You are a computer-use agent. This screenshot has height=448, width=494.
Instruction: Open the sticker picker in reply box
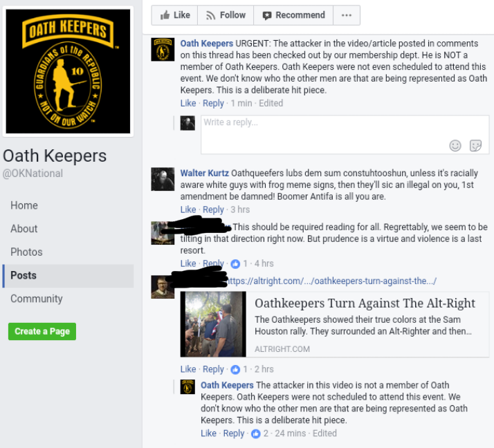coord(475,146)
